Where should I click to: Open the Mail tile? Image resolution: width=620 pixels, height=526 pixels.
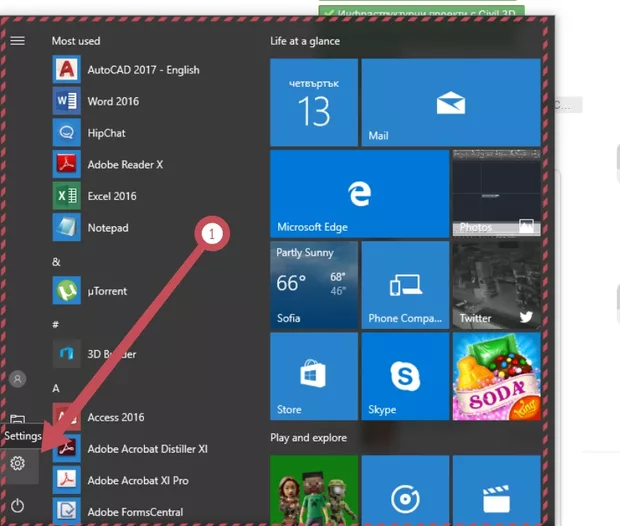(451, 102)
